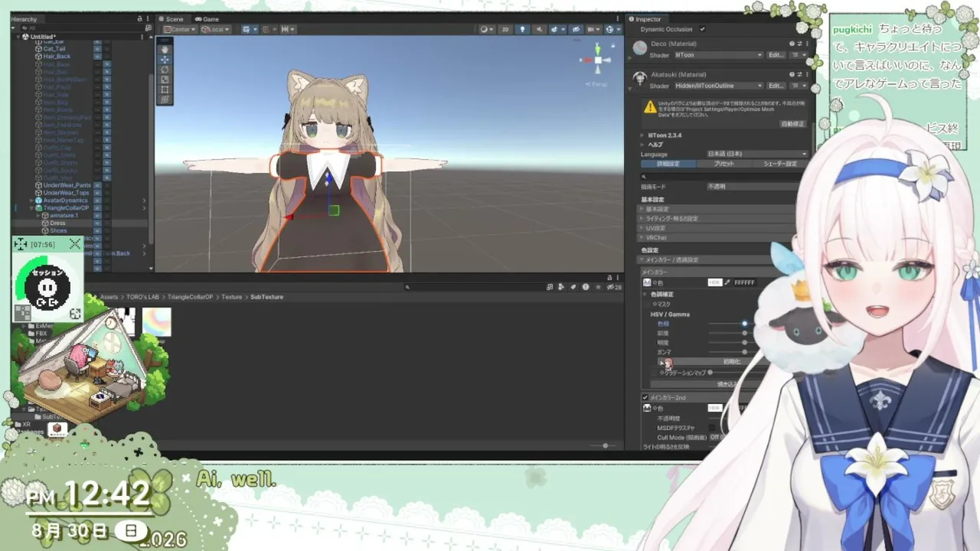Toggle visibility checkbox for UnderWear_Tops
980x551 pixels.
97,193
